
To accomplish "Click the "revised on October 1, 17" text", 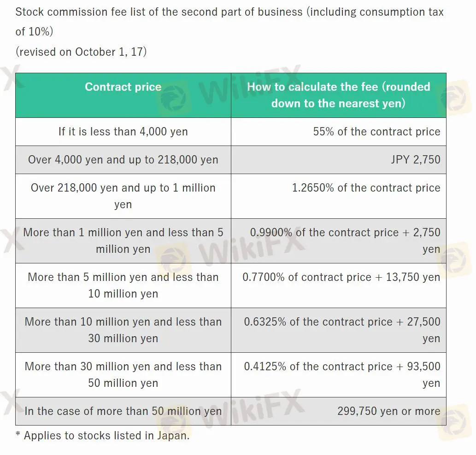I will click(x=81, y=52).
